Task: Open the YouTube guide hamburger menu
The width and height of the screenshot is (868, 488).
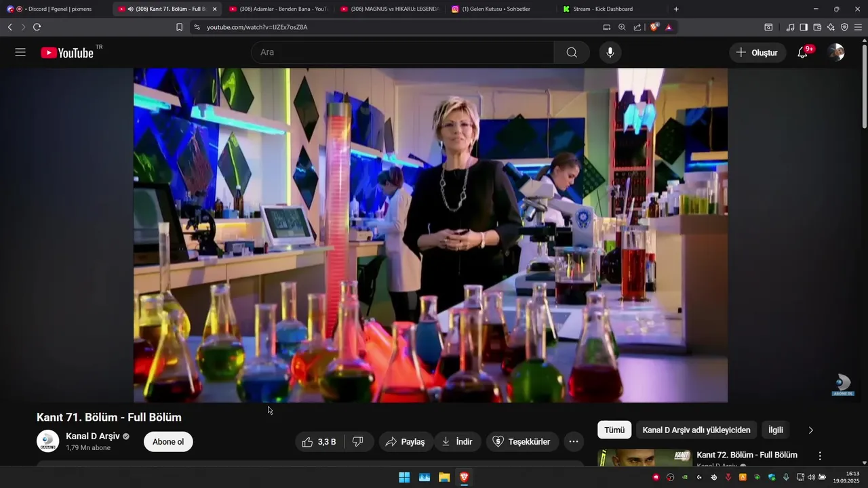Action: tap(20, 52)
